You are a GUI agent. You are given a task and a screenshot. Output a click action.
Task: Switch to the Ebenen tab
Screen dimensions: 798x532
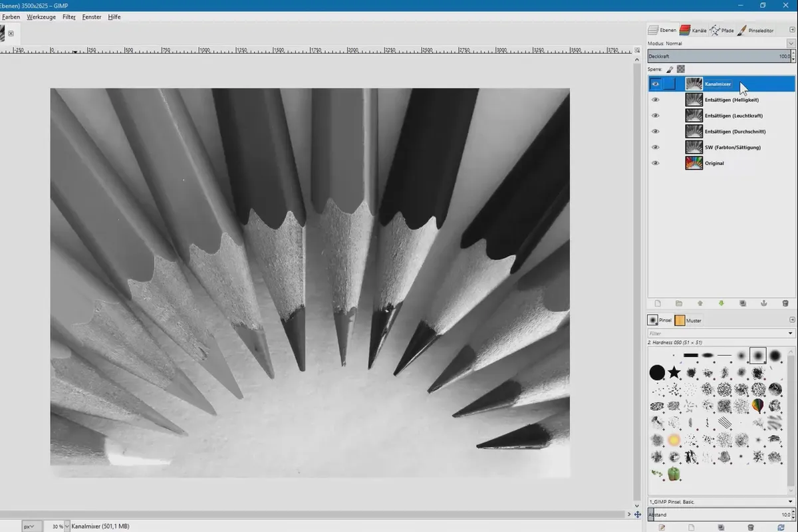(x=662, y=31)
